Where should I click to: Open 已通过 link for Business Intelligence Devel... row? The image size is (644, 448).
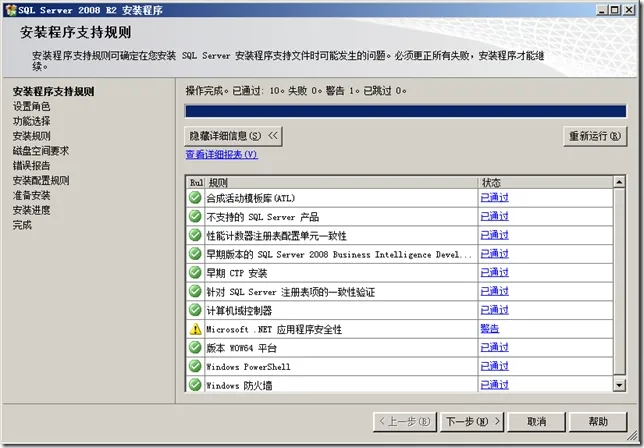(494, 254)
